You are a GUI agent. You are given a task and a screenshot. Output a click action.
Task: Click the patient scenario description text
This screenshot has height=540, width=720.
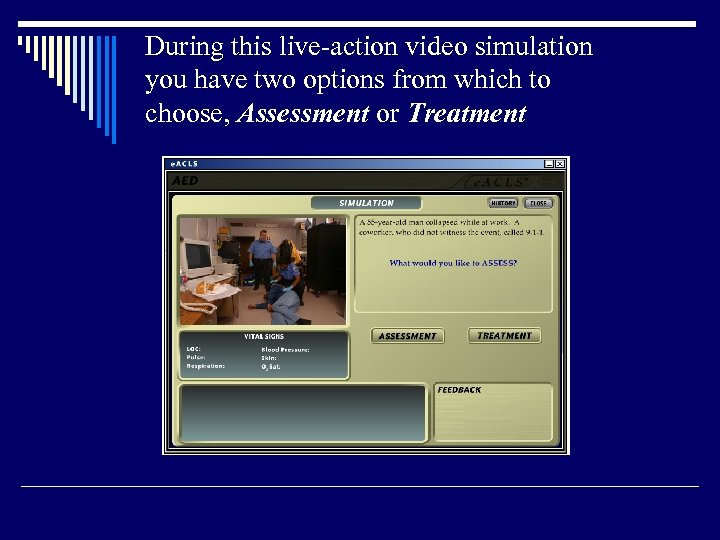pyautogui.click(x=451, y=227)
